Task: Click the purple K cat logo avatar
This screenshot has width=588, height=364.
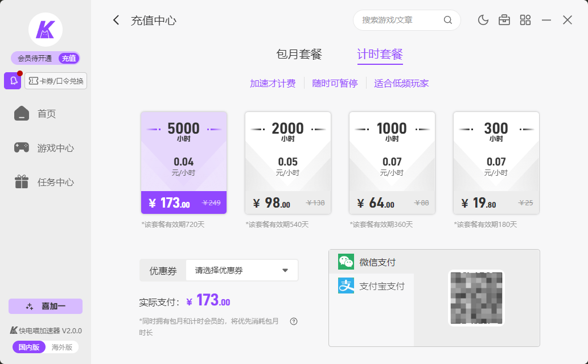Action: point(46,30)
